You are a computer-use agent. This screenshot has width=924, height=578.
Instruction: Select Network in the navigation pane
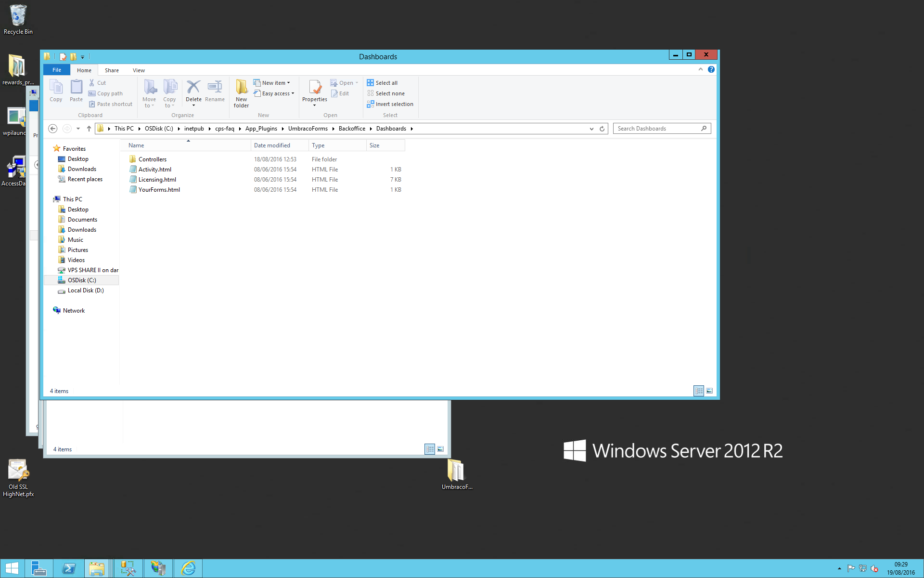74,311
